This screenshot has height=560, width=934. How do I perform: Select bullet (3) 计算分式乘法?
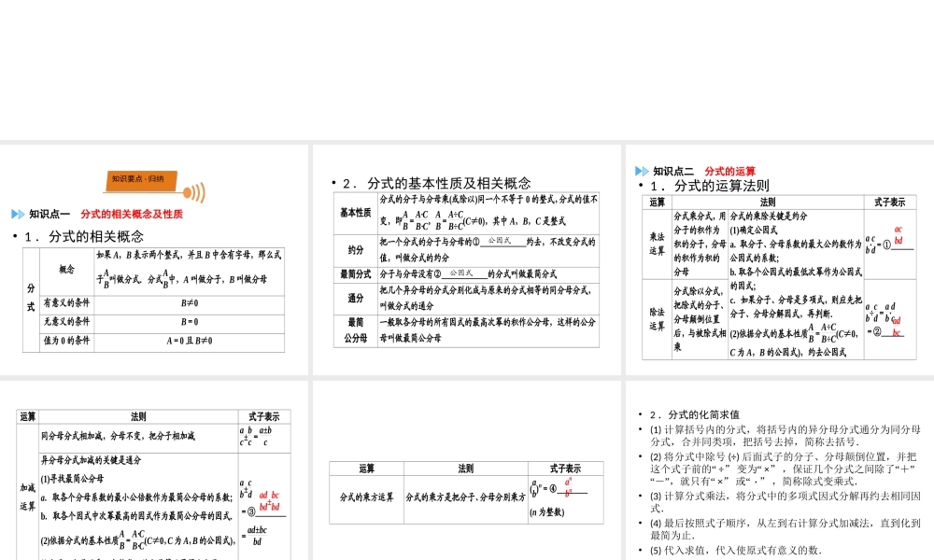[x=785, y=502]
